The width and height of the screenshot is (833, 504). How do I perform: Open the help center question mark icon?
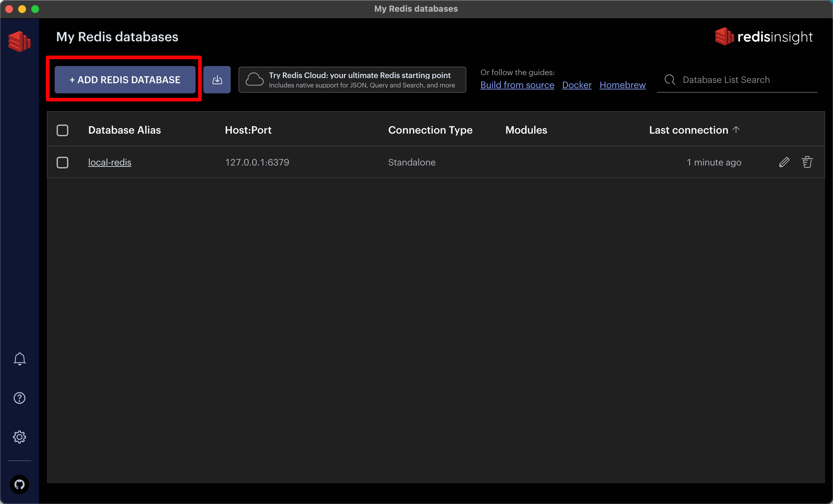pyautogui.click(x=20, y=398)
